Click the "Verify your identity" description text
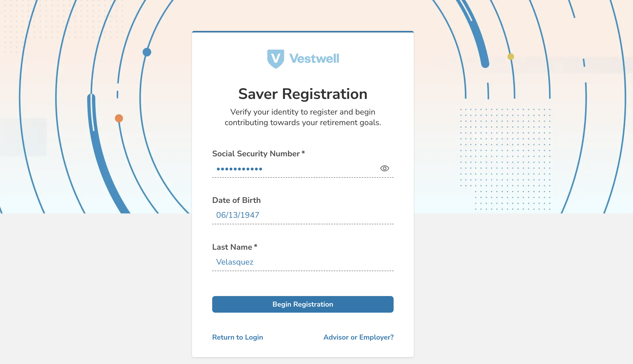 (x=303, y=117)
